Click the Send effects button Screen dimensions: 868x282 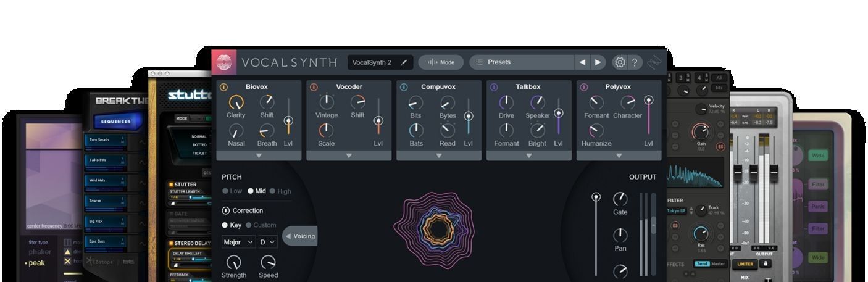tap(701, 264)
